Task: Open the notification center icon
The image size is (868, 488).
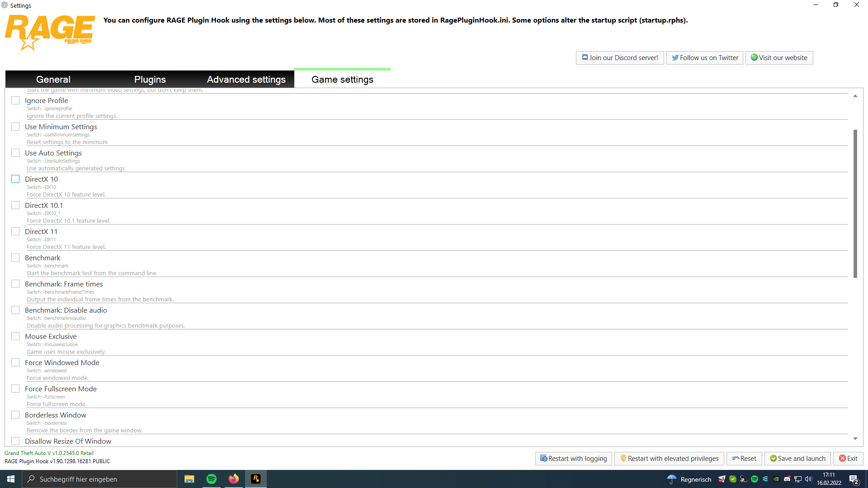Action: pyautogui.click(x=854, y=479)
